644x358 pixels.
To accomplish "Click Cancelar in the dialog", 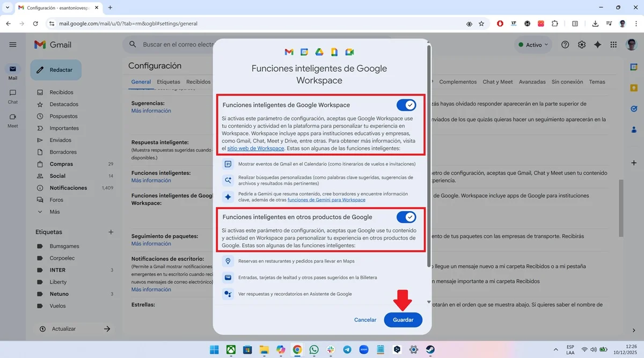I will tap(365, 320).
